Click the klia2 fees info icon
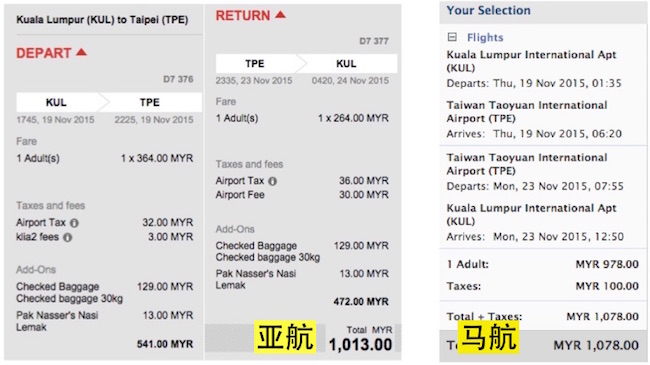650x365 pixels. 68,237
